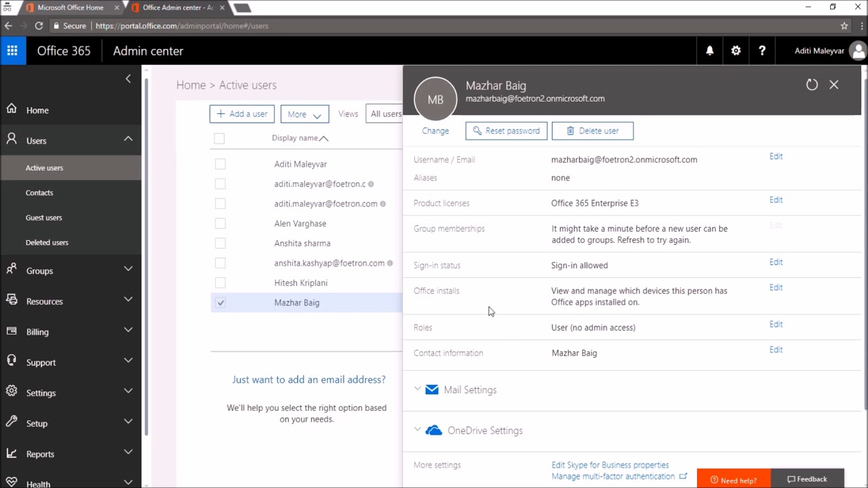This screenshot has height=488, width=868.
Task: Check the box for aditi.maleyvar@foetron.com
Action: (220, 203)
